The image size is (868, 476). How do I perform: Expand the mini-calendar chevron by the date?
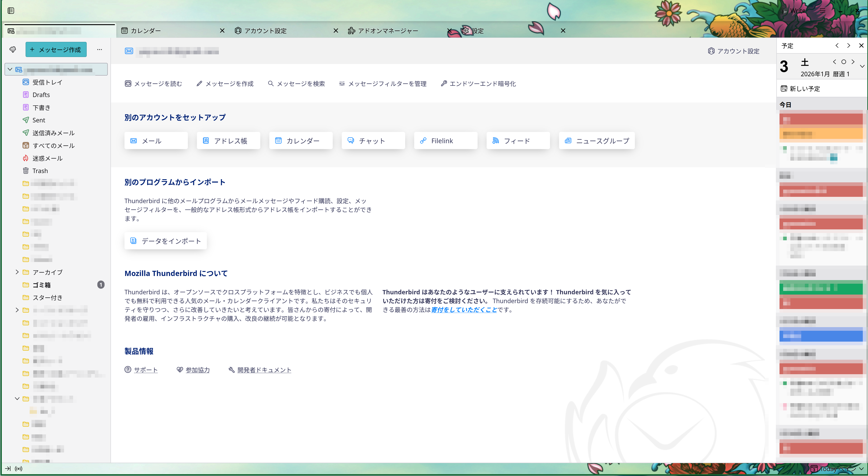(862, 66)
